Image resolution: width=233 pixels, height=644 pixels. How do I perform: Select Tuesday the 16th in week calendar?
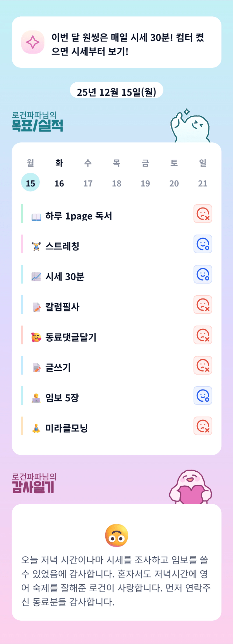click(x=59, y=183)
